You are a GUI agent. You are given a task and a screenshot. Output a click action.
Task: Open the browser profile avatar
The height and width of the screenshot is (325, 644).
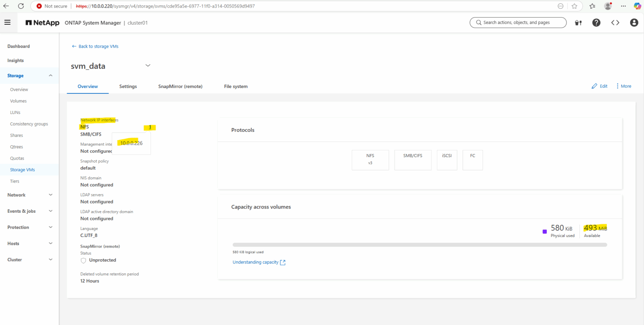tap(608, 6)
